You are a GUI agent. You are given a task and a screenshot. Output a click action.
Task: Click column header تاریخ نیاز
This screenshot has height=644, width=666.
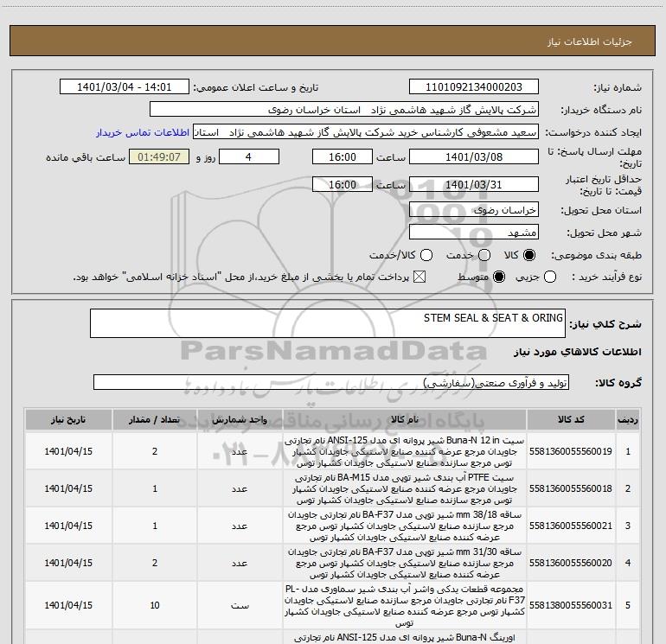coord(68,420)
